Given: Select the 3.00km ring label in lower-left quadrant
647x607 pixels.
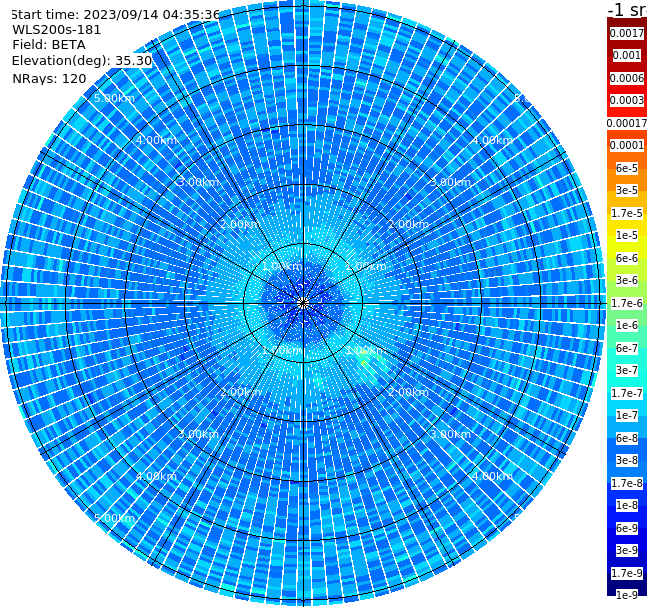Looking at the screenshot, I should pyautogui.click(x=198, y=434).
